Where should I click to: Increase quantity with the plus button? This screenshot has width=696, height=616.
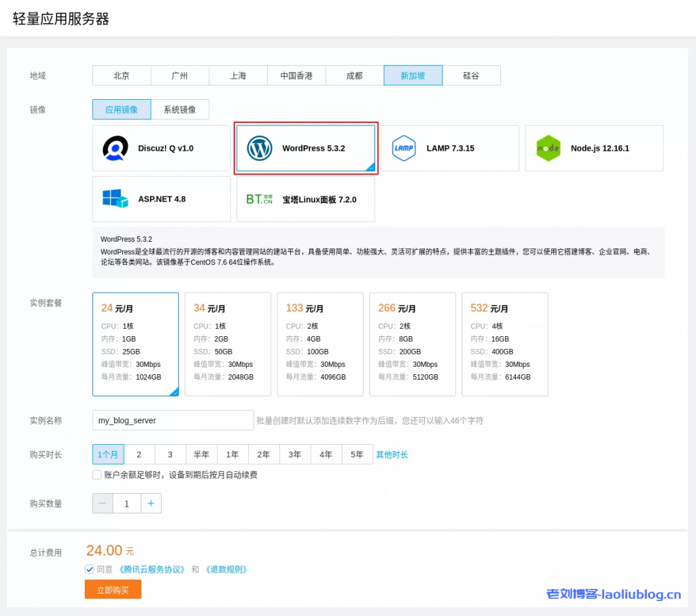coord(150,503)
